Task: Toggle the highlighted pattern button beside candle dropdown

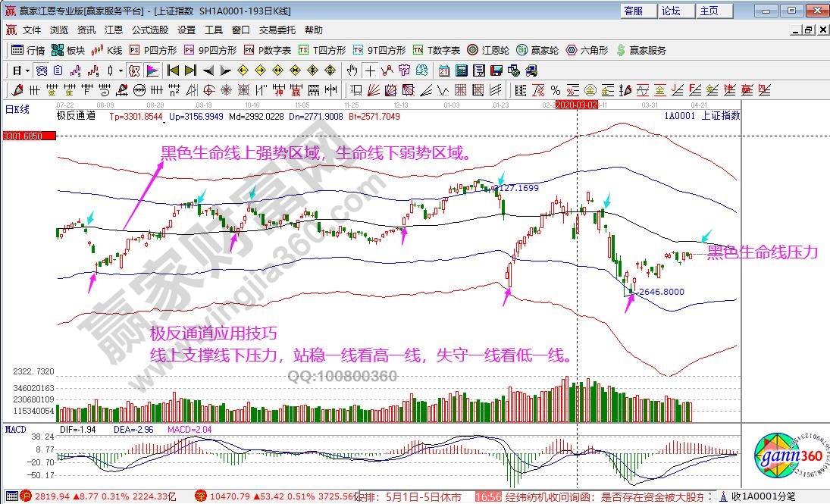Action: click(133, 70)
